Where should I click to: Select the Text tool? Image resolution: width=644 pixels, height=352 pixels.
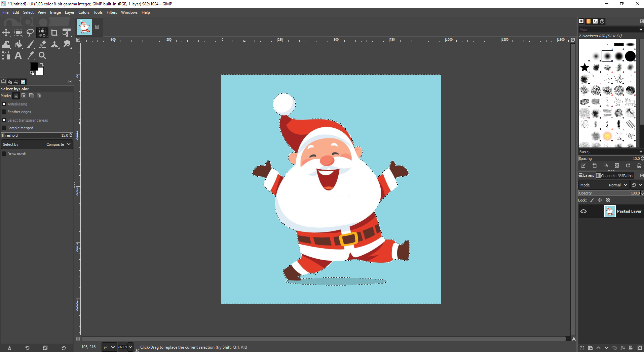18,55
